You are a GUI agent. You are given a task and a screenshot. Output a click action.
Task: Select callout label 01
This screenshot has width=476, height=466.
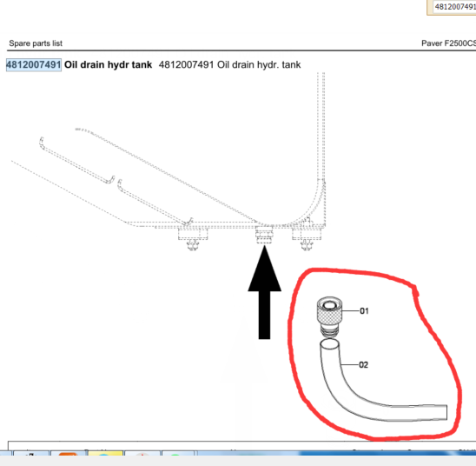(x=364, y=311)
